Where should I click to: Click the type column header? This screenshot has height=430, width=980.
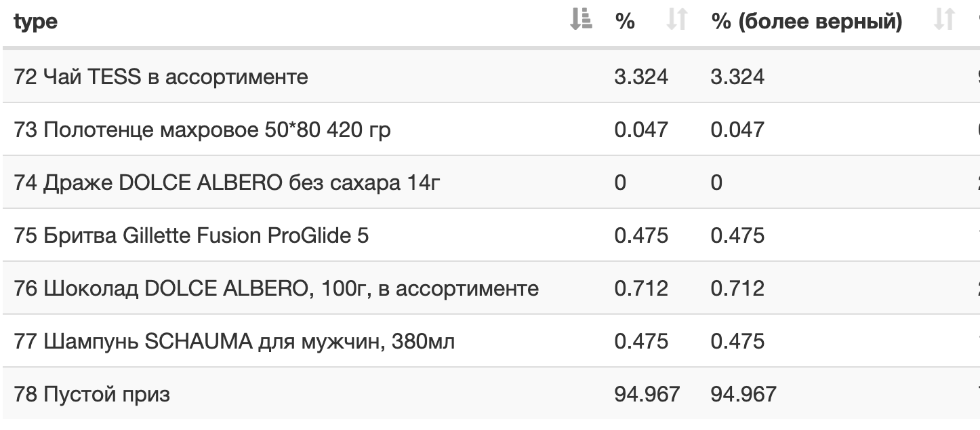35,21
